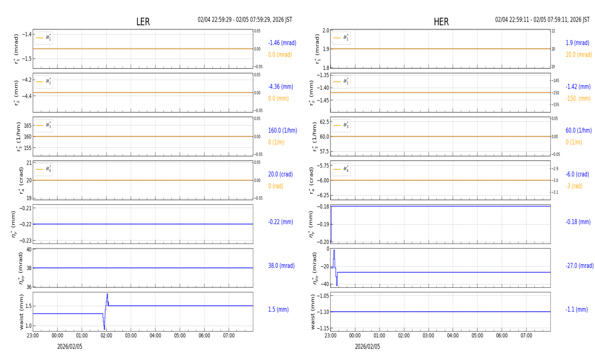Click the HER value 1.9 (mrad)
Viewport: 595px width, 364px height.
[578, 43]
